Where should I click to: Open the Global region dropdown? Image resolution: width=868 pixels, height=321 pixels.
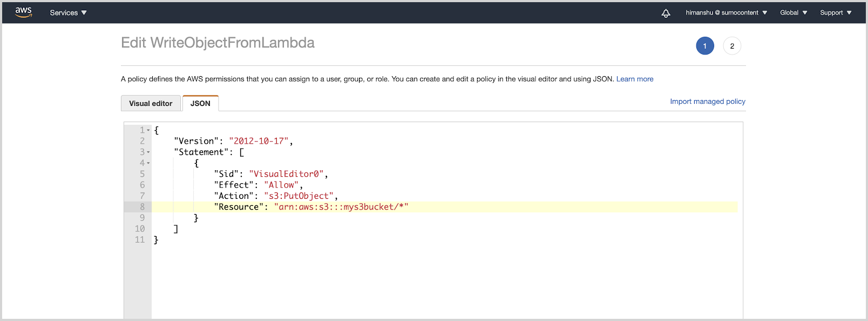(x=794, y=12)
